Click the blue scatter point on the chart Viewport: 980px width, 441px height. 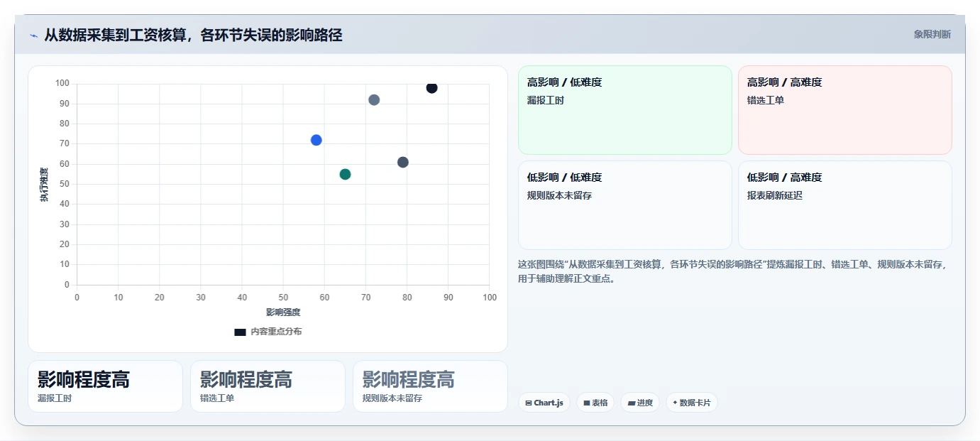tap(316, 140)
